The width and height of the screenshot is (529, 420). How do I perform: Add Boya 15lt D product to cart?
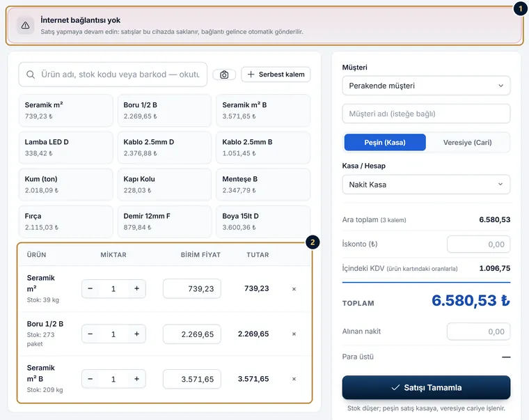coord(263,221)
